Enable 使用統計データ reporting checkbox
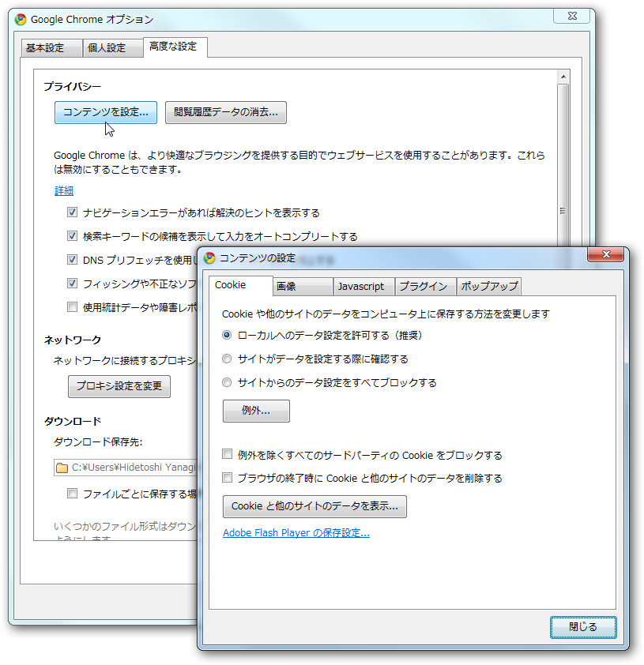 coord(72,306)
